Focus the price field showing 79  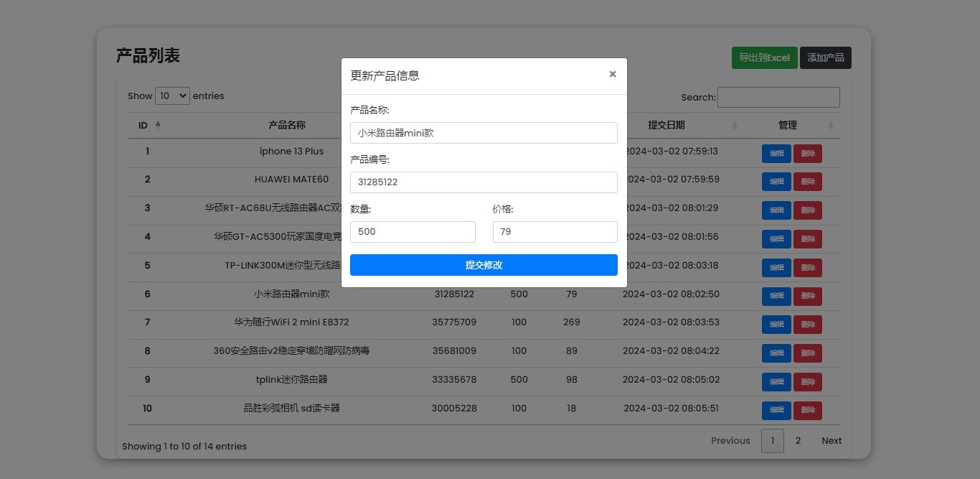555,232
